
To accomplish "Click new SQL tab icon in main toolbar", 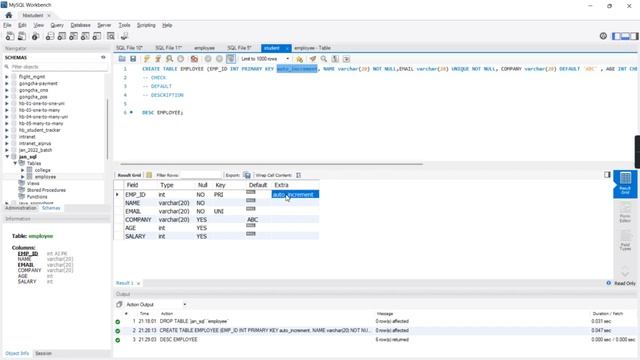I will point(10,36).
